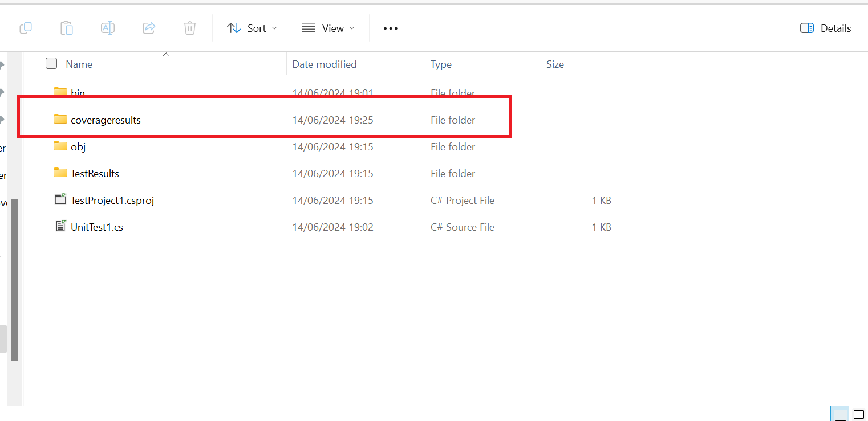Open the TestResults folder

pos(95,173)
